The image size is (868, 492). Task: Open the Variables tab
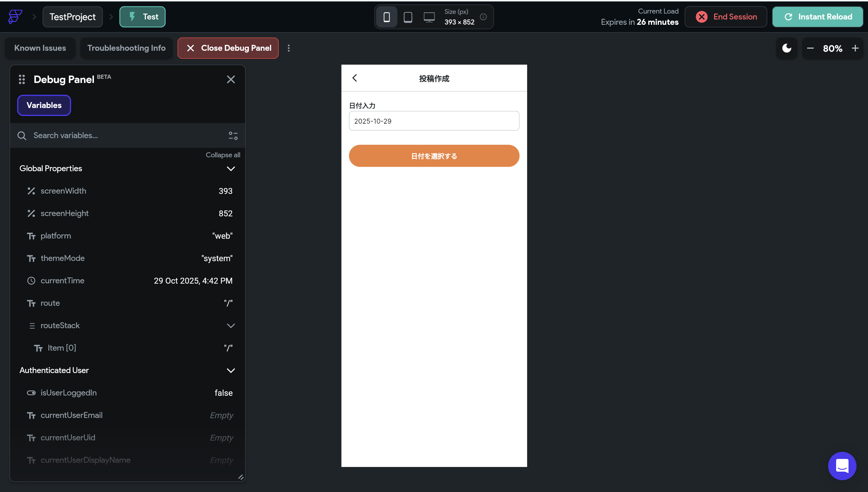click(44, 105)
